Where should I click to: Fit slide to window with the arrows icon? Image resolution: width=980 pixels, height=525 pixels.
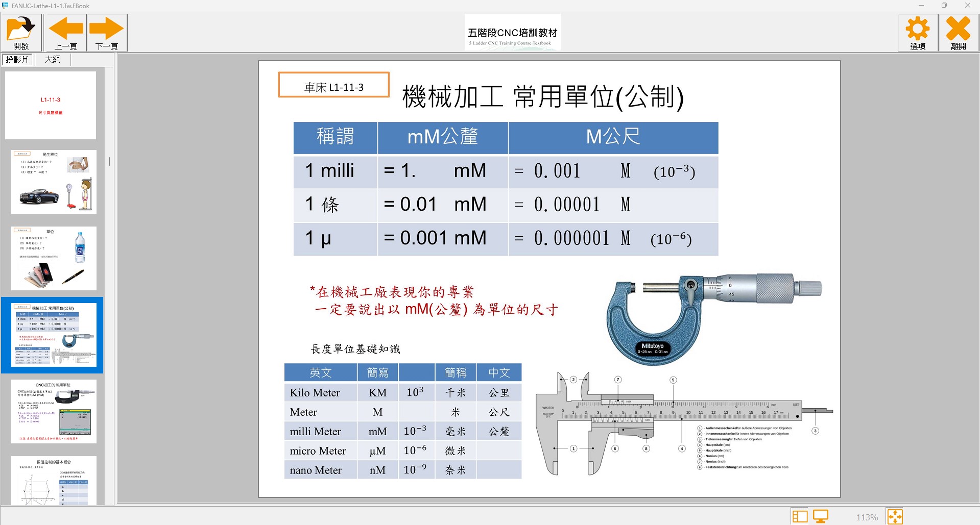(x=895, y=516)
